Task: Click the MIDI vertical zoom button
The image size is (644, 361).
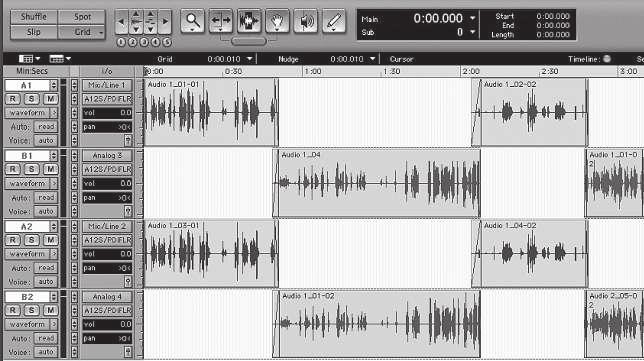Action: tap(151, 21)
